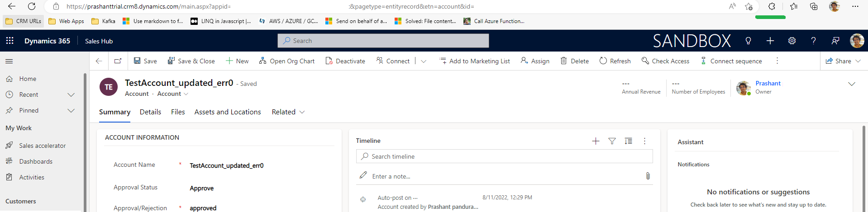Click the Account Name field value
Viewport: 868px width, 212px height.
coord(226,165)
